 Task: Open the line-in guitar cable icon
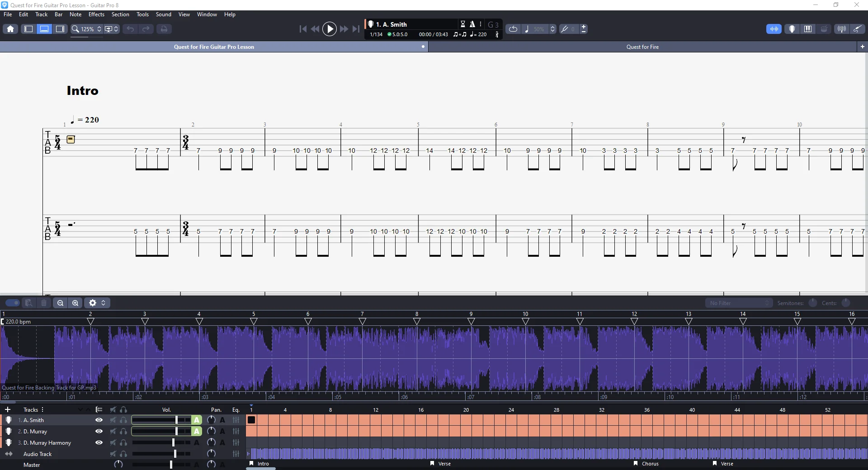[x=857, y=29]
